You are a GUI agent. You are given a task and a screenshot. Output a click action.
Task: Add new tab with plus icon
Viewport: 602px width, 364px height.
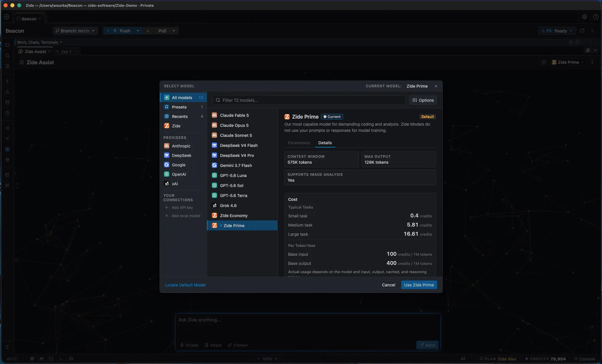(6, 17)
